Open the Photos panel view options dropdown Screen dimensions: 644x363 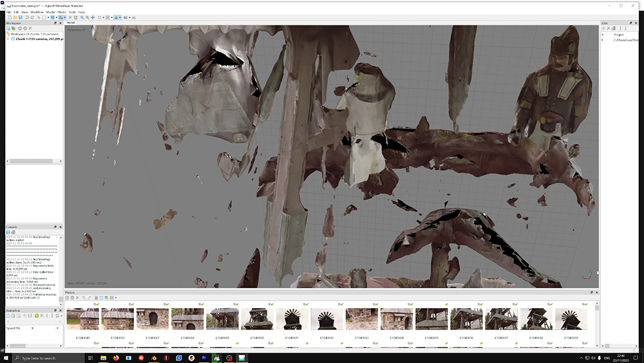pyautogui.click(x=115, y=297)
